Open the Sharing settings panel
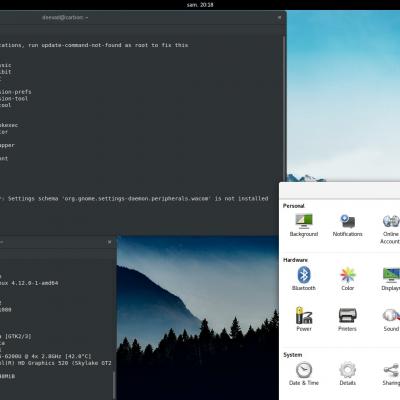The image size is (400, 400). (x=391, y=374)
